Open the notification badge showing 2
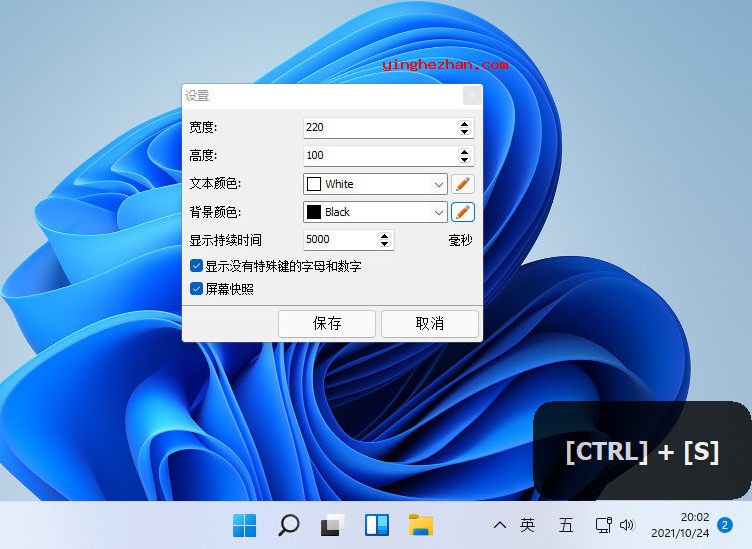Image resolution: width=752 pixels, height=549 pixels. [725, 525]
